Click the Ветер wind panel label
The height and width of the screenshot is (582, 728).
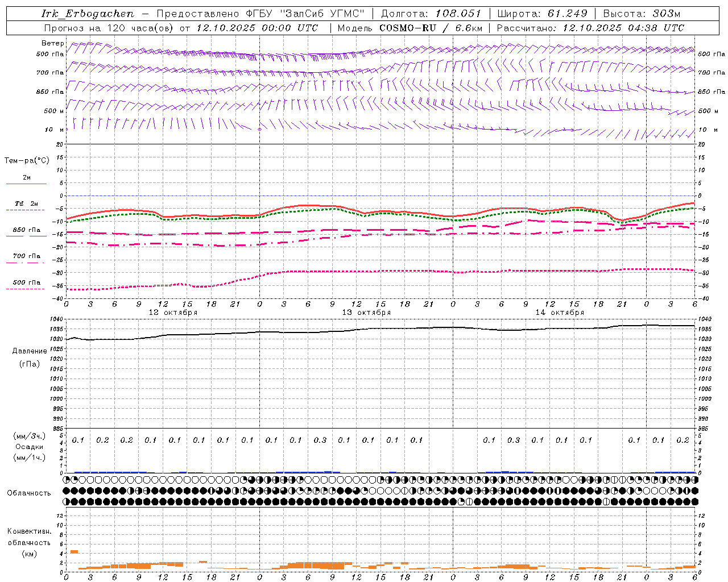(53, 43)
